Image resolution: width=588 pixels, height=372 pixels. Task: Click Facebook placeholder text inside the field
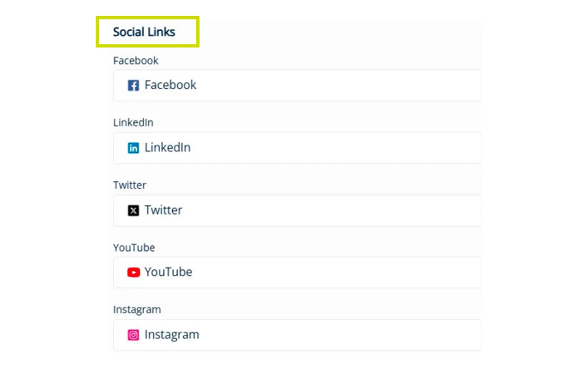coord(170,85)
